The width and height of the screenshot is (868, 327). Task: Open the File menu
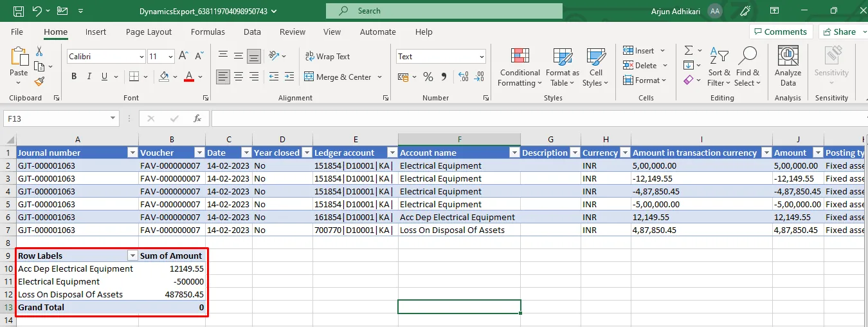coord(17,32)
